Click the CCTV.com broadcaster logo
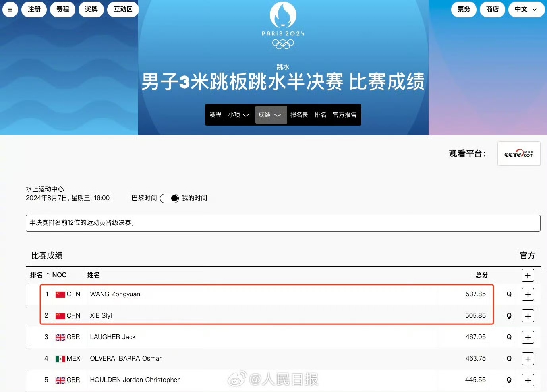 (x=519, y=154)
